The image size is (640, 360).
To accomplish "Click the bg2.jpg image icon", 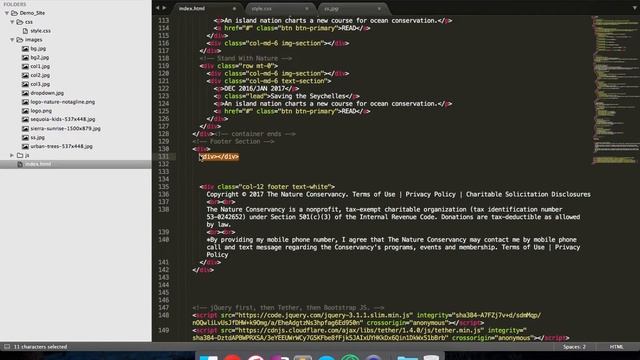I will coord(25,58).
